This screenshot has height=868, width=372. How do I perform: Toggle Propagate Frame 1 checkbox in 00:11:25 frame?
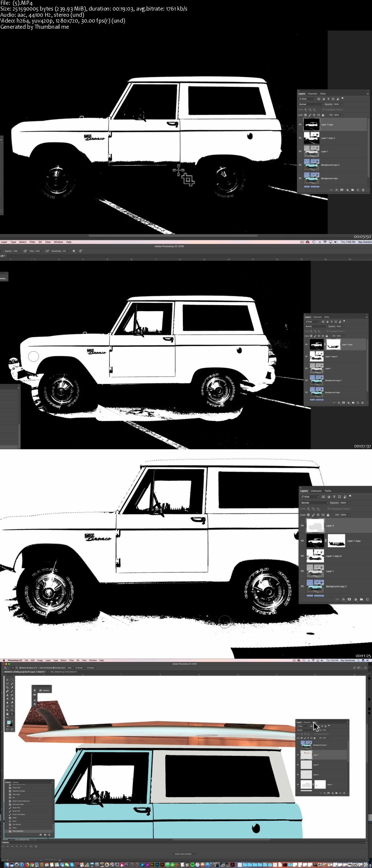pos(329,509)
